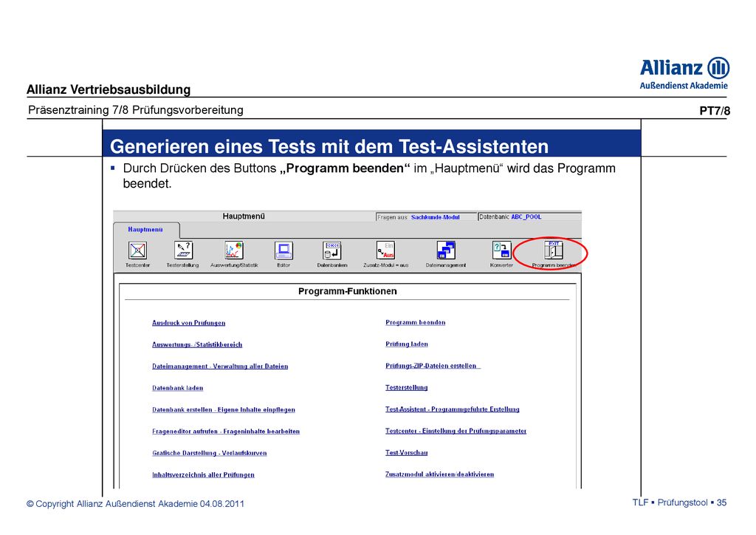Open Grafische Darstellung - Verlaufskurven link
This screenshot has width=756, height=535.
pos(209,453)
